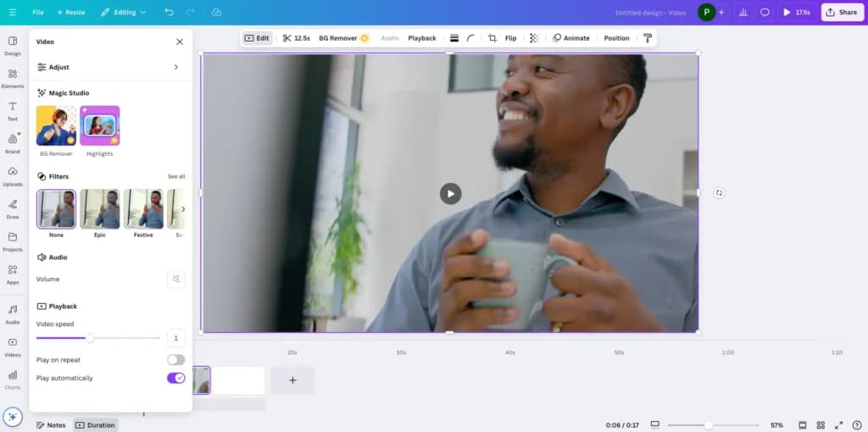Select the None filter thumbnail
This screenshot has height=432, width=868.
[x=56, y=209]
